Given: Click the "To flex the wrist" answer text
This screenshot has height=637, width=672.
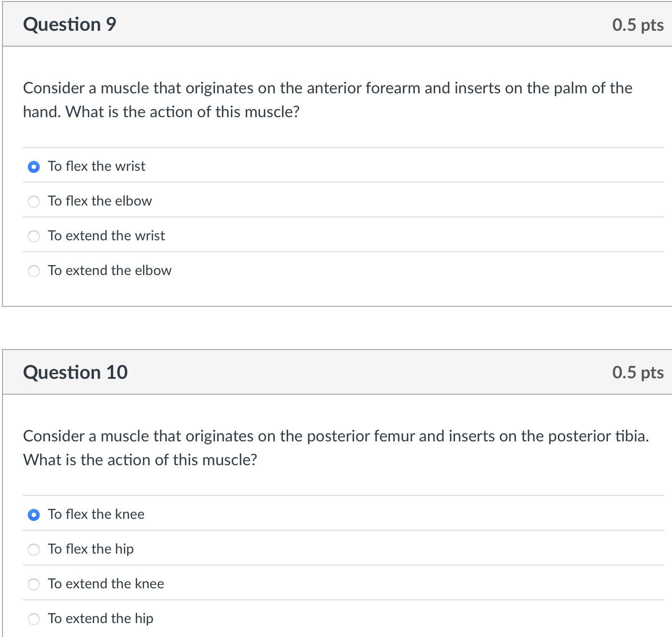Looking at the screenshot, I should [96, 166].
